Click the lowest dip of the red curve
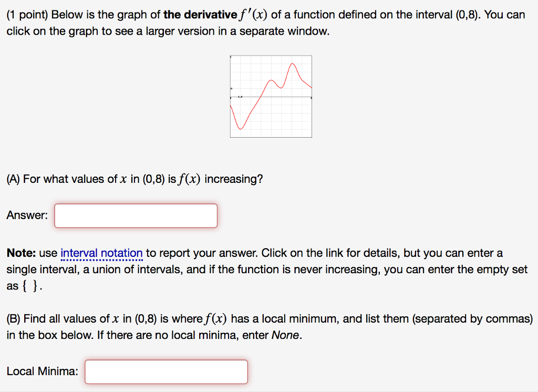Viewport: 538px width, 392px height. (x=240, y=129)
